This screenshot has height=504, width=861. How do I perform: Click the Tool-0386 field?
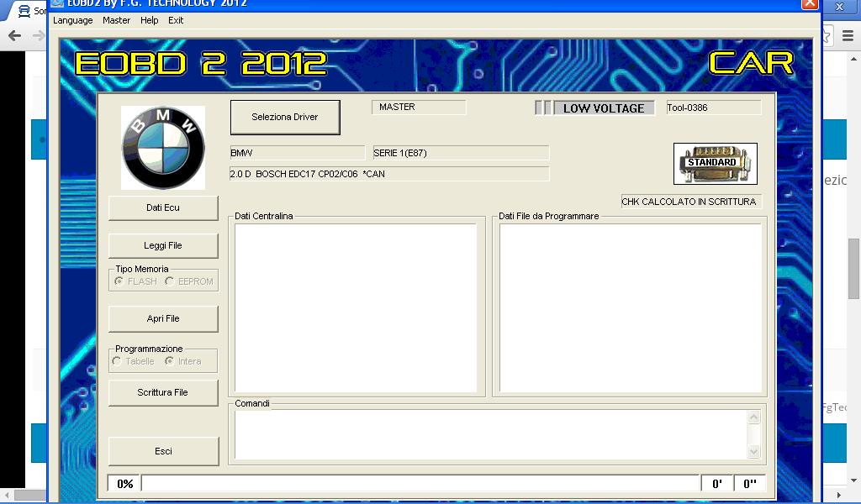tap(714, 108)
